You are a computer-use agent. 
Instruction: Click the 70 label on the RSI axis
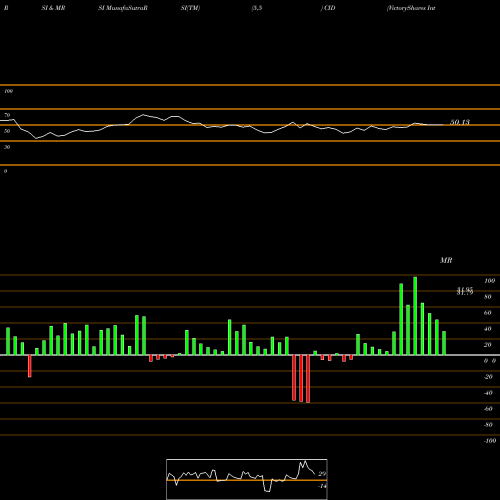(7, 115)
